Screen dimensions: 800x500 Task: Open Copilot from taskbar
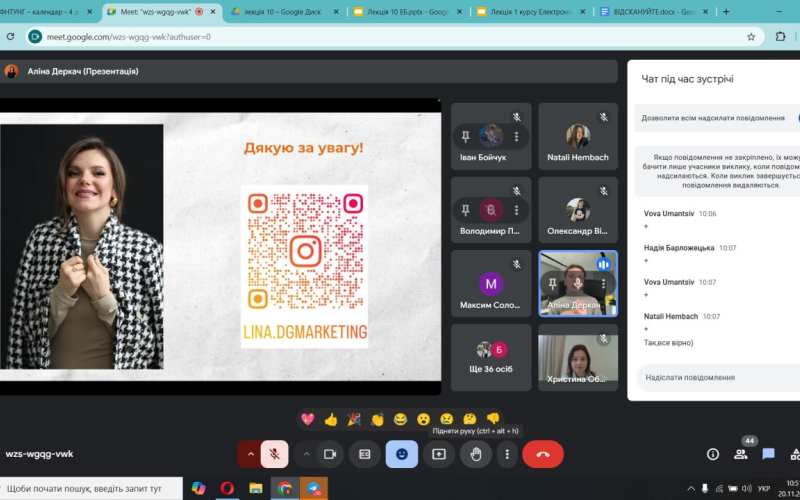(198, 488)
